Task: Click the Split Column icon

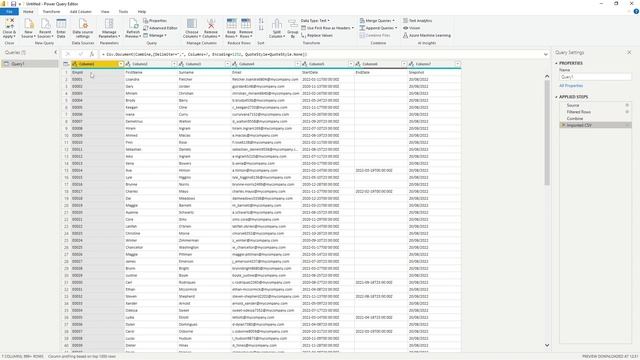Action: pos(276,24)
